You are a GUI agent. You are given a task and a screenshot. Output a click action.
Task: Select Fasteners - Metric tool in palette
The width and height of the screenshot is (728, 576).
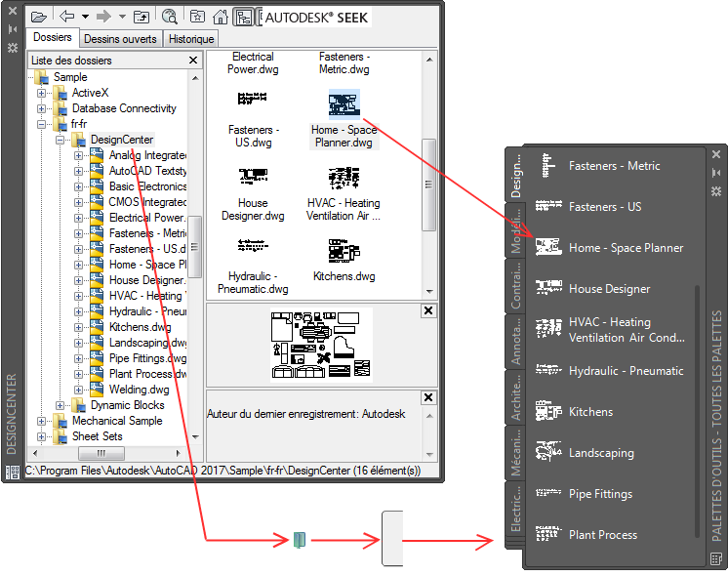tap(612, 166)
